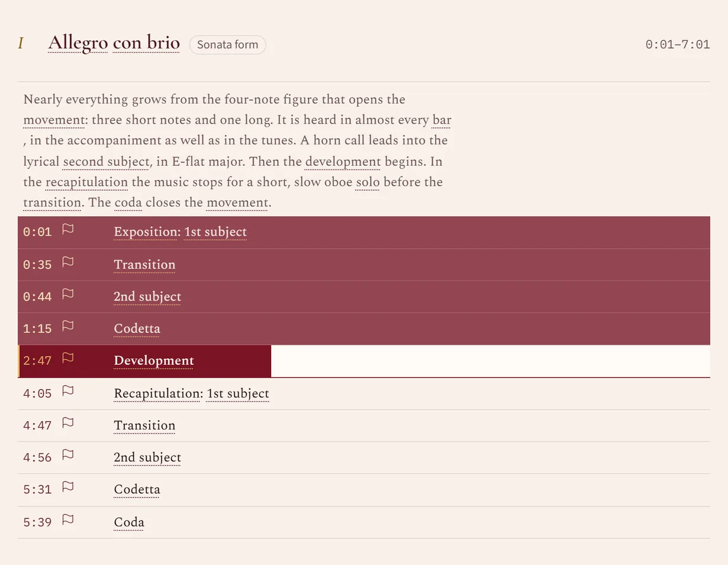Click the flag icon in the 0:01 Exposition row
The image size is (728, 565).
pyautogui.click(x=68, y=229)
